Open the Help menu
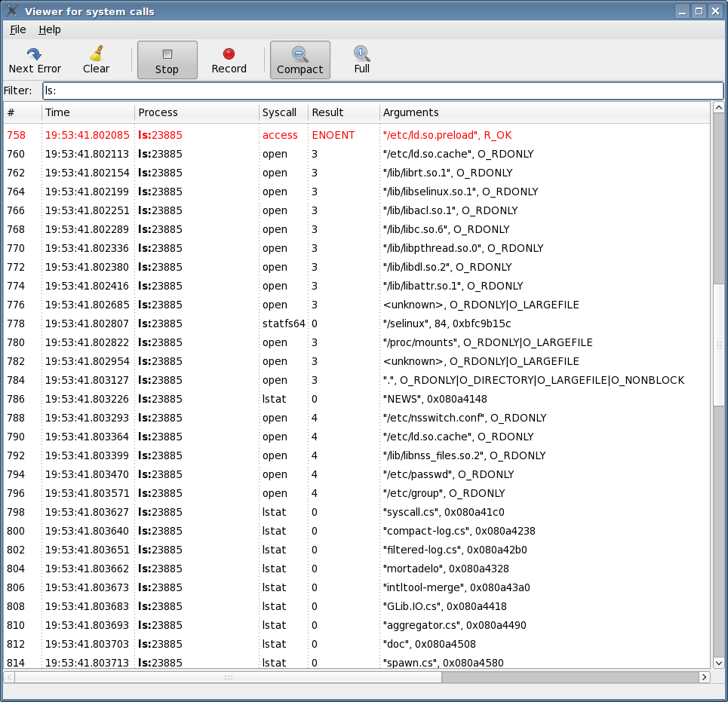The image size is (728, 702). point(50,29)
